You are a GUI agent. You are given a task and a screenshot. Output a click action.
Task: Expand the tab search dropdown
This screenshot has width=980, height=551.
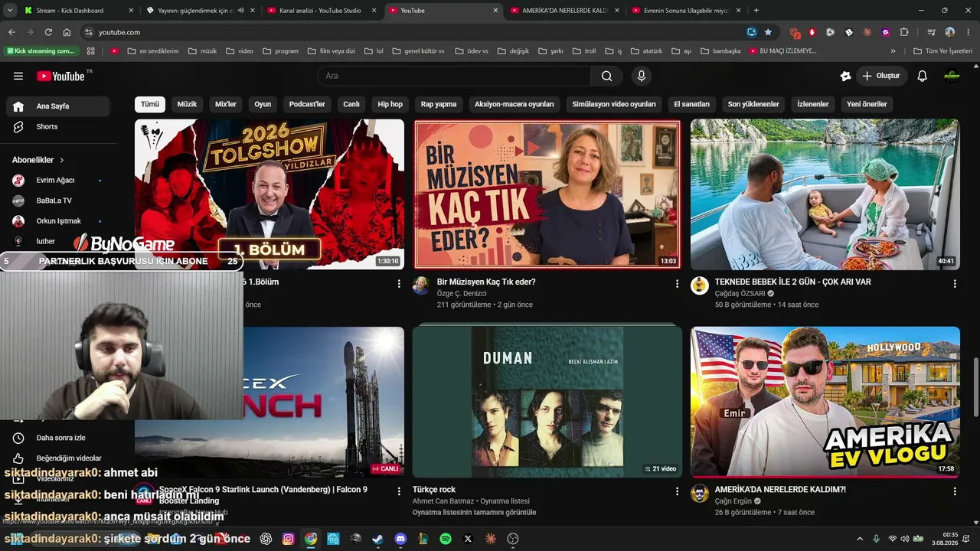point(10,11)
